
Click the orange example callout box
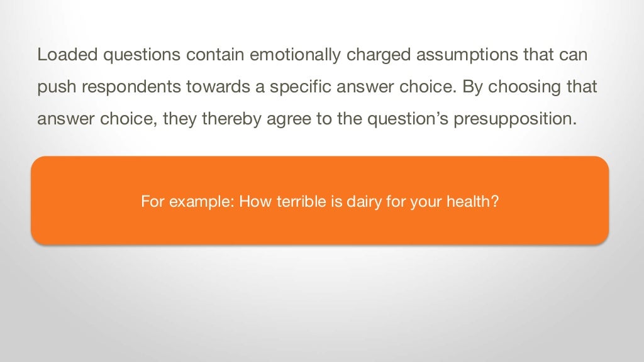(x=319, y=200)
